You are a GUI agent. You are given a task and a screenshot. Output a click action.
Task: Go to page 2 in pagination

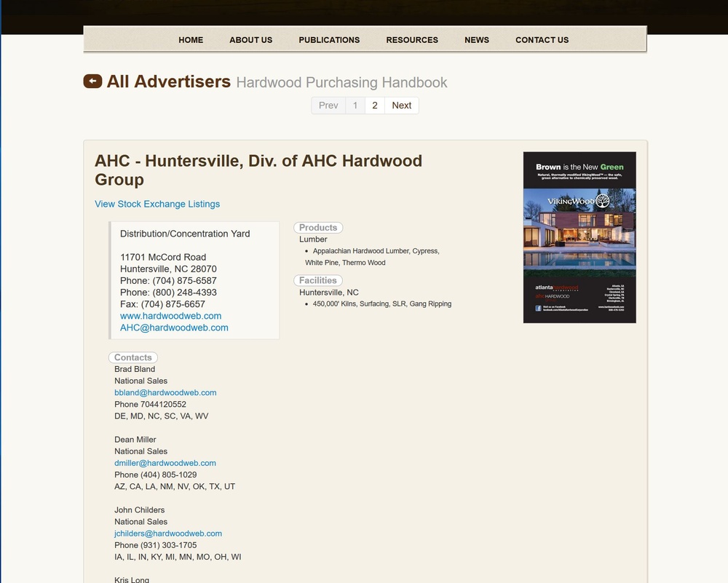pyautogui.click(x=375, y=106)
